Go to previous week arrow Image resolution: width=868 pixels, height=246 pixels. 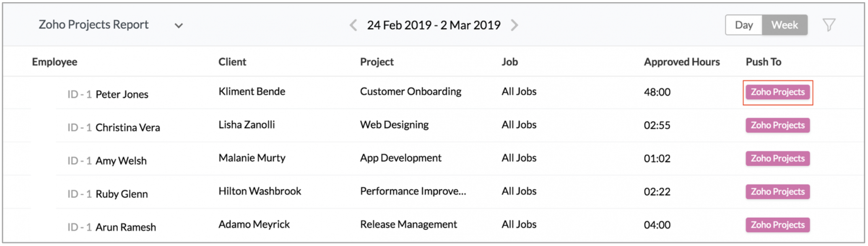click(353, 25)
